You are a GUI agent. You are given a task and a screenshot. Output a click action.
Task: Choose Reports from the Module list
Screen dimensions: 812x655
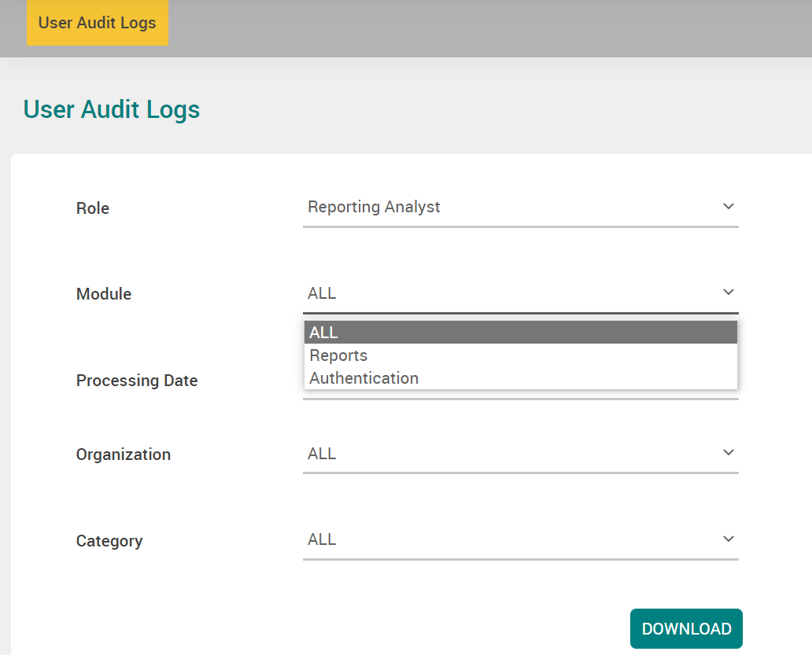tap(520, 355)
